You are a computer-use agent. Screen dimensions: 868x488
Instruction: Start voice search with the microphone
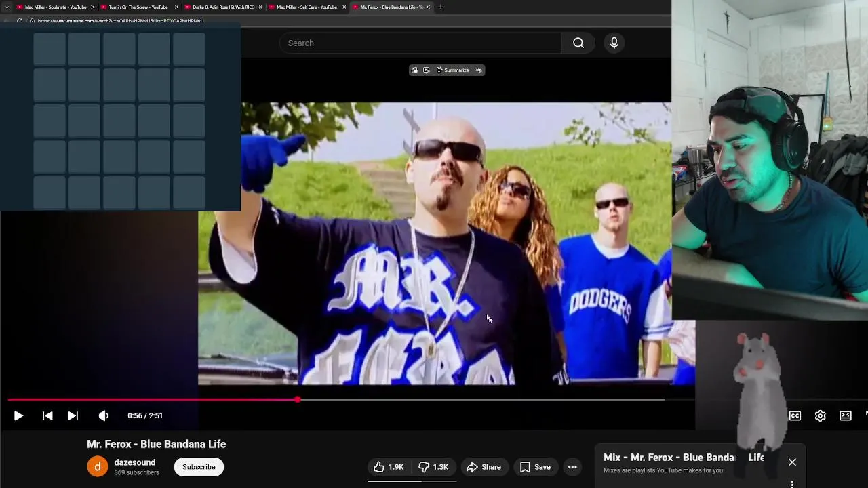(614, 43)
